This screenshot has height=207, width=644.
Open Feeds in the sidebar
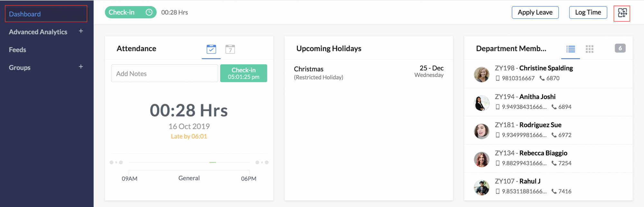coord(17,50)
